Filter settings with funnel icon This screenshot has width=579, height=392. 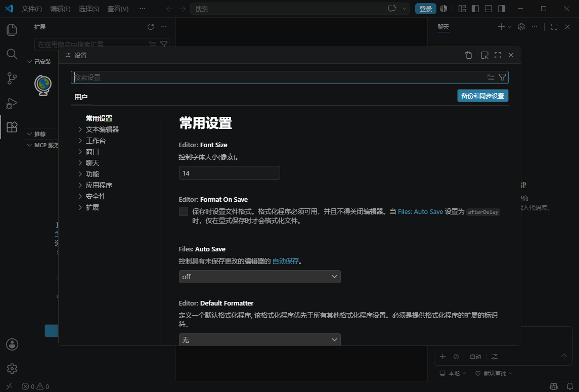point(502,77)
